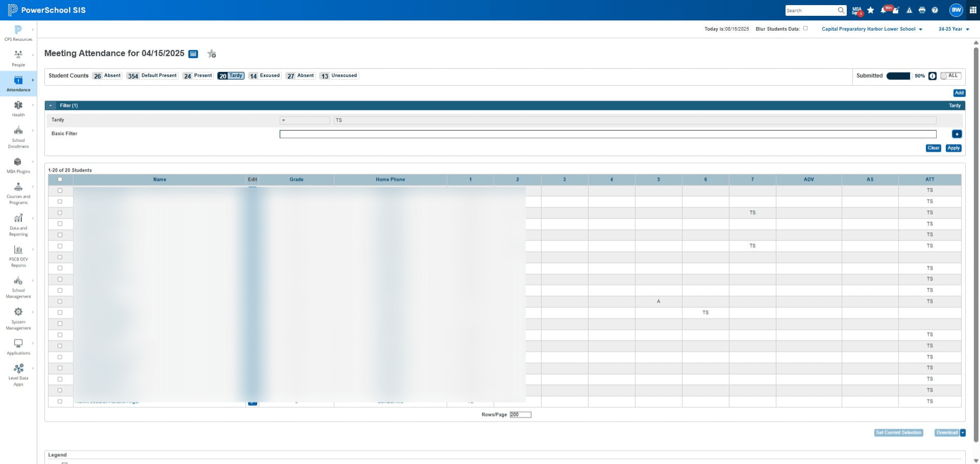
Task: Select the 354 Default Present count
Action: click(152, 75)
